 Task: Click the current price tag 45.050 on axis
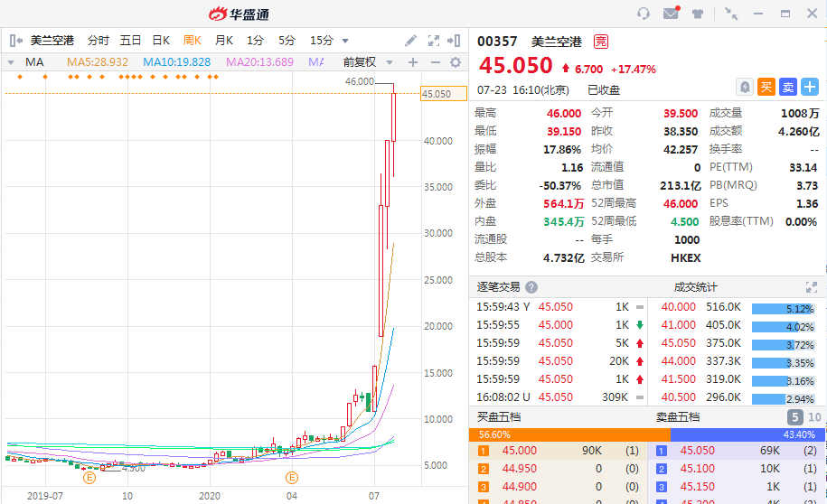click(x=444, y=94)
